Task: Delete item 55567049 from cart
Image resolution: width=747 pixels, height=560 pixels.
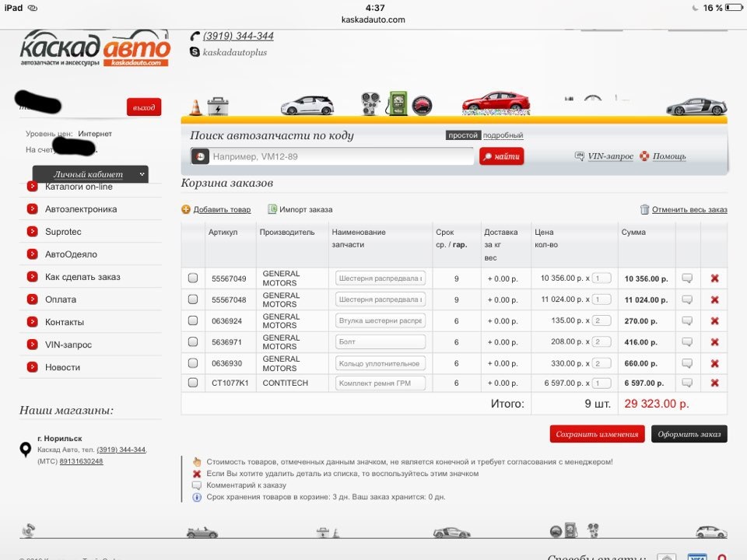Action: click(714, 278)
